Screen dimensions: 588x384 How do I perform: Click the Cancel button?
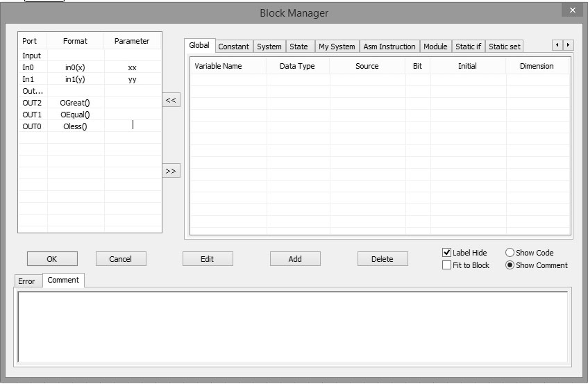coord(121,259)
